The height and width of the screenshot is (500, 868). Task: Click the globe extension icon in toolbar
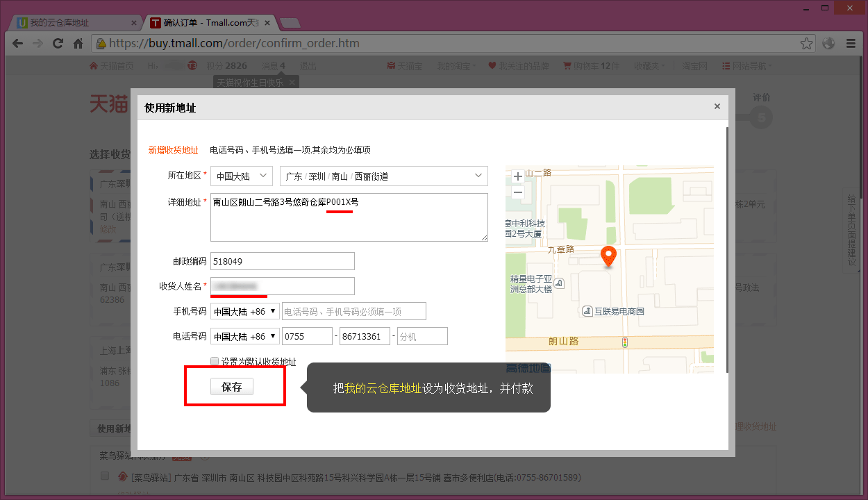coord(828,43)
